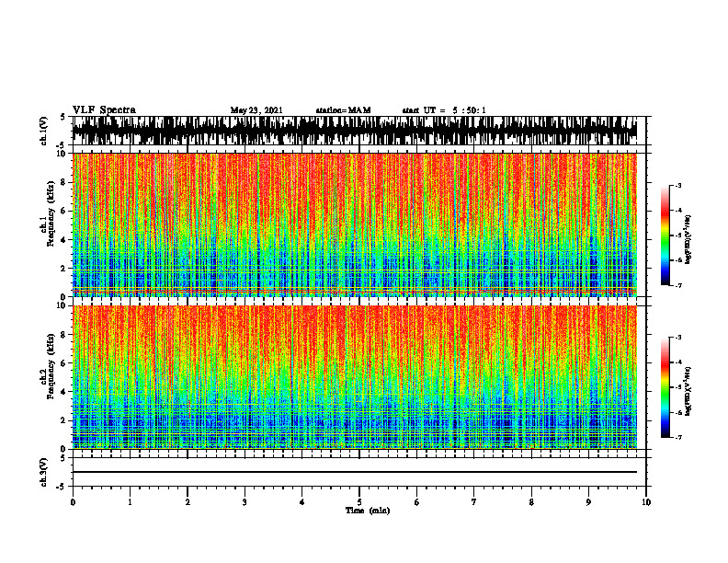Screen dimensions: 728x563
Task: Click time axis tick label "9"
Action: 588,502
